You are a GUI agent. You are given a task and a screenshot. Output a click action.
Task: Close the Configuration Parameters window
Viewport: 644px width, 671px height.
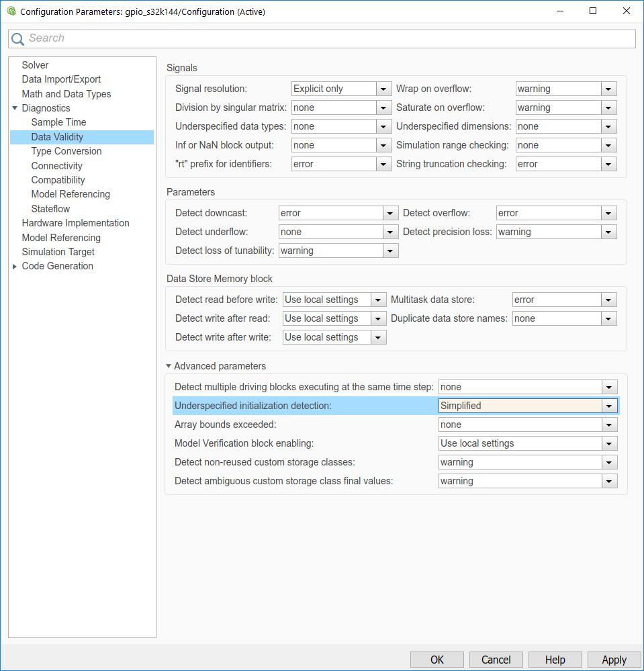627,11
